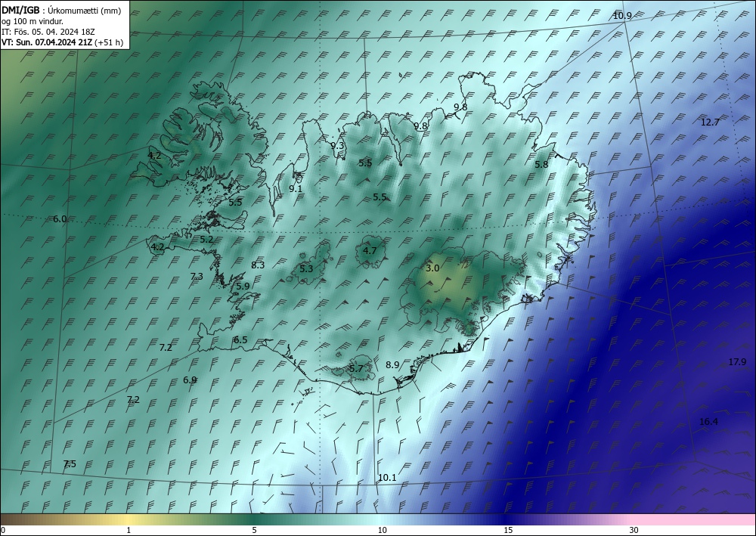
Task: Click the 5.9 value on the map
Action: pyautogui.click(x=243, y=286)
